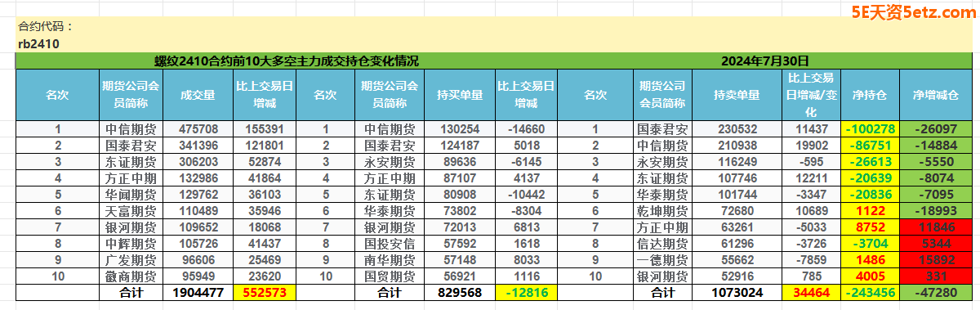Screen dimensions: 980x310
Task: Click short position value 107746
Action: click(737, 177)
